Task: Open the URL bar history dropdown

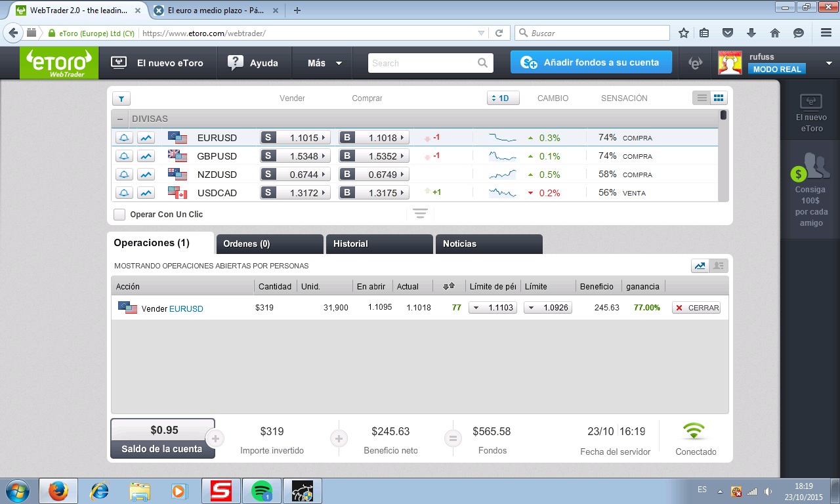Action: pyautogui.click(x=481, y=33)
